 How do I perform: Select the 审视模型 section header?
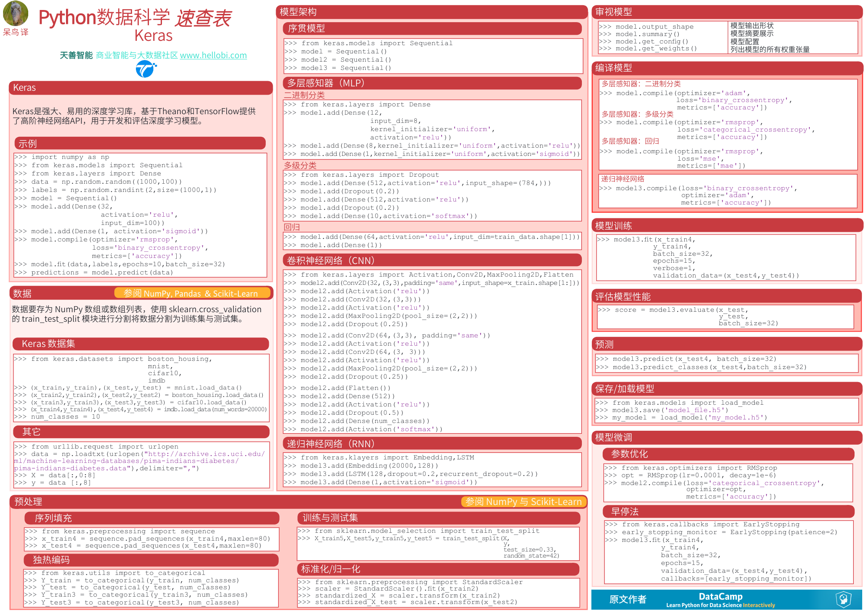coord(614,12)
